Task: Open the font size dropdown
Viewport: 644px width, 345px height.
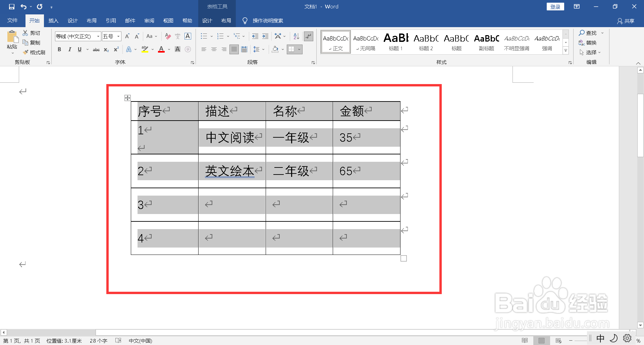Action: coord(118,36)
